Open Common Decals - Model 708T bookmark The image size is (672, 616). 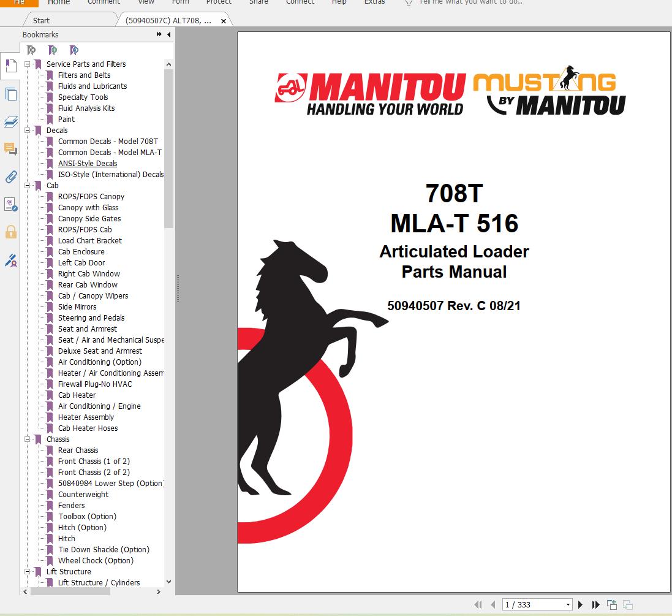point(108,141)
